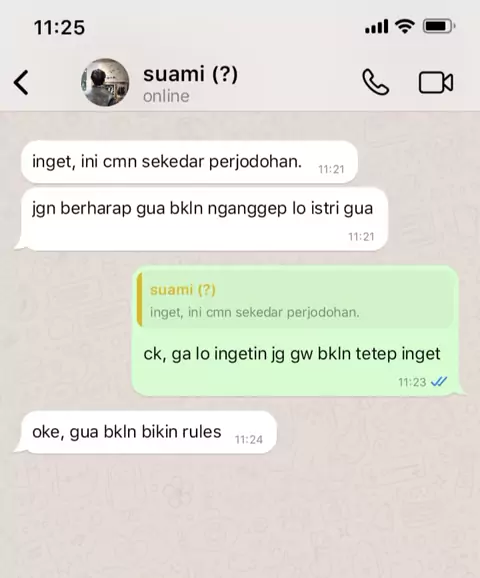
Task: Tap the battery indicator icon
Action: [x=439, y=26]
